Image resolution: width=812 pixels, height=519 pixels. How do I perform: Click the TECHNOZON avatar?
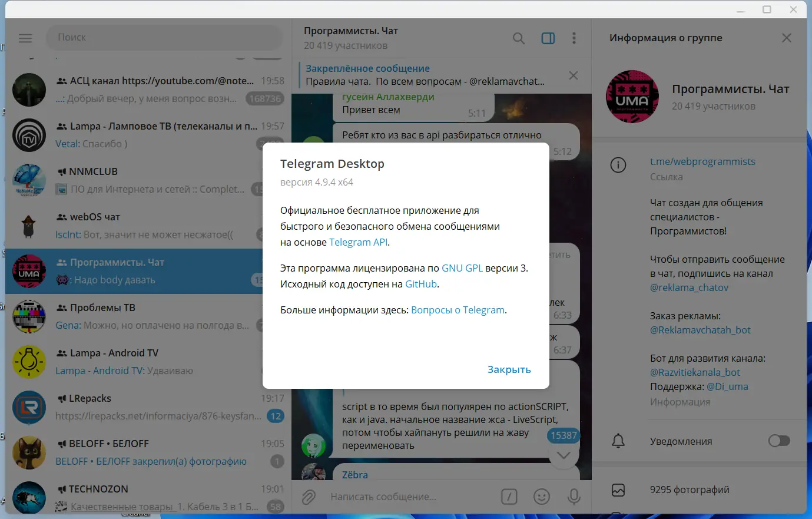click(29, 497)
